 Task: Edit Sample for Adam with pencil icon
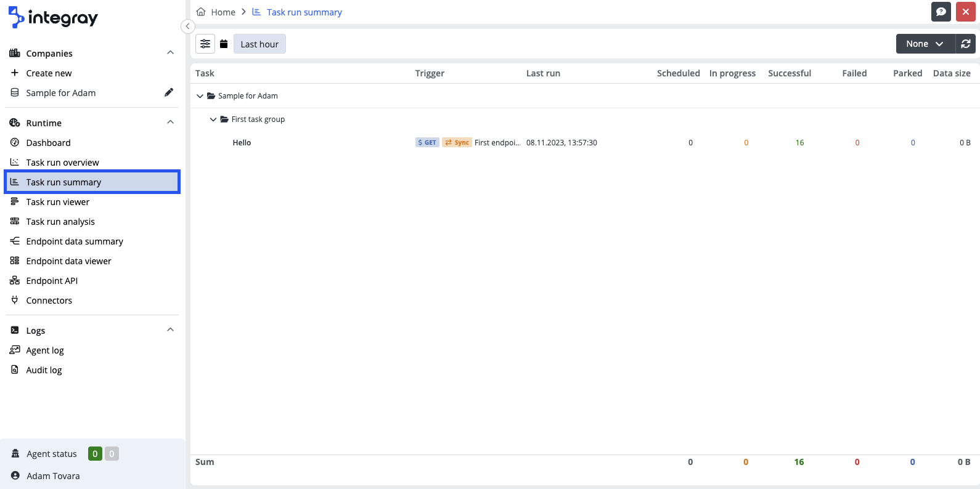coord(168,92)
